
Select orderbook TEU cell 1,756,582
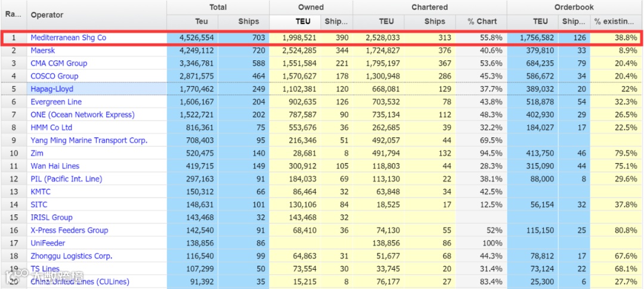(532, 38)
